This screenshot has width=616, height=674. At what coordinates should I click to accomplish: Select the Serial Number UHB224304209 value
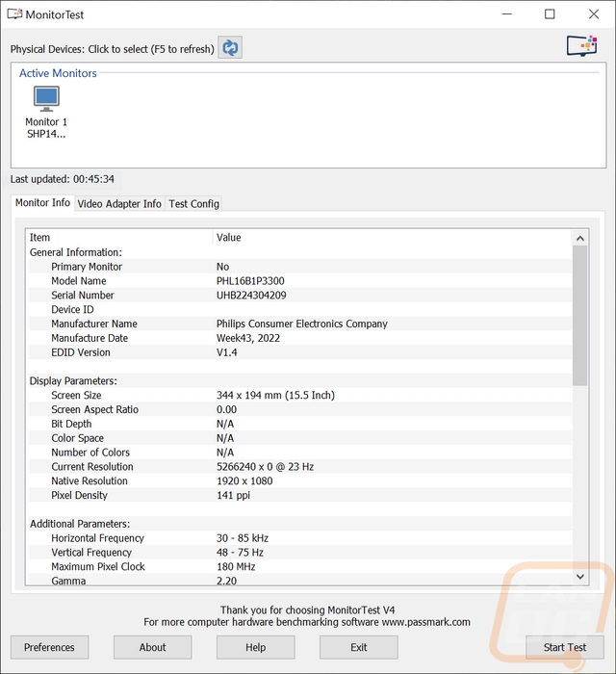[251, 296]
